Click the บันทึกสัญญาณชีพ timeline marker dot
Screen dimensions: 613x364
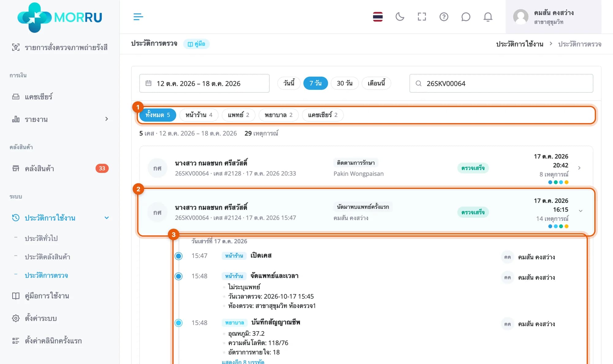pyautogui.click(x=178, y=323)
